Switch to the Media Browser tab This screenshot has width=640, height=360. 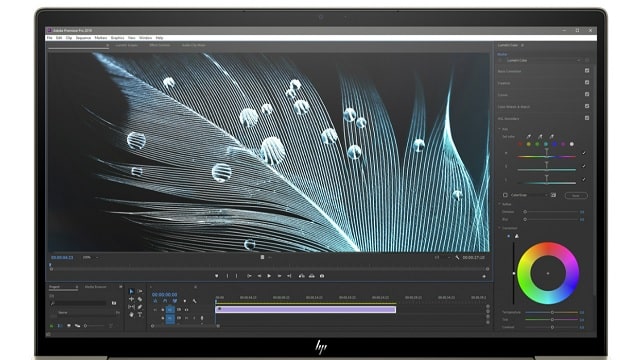(95, 287)
